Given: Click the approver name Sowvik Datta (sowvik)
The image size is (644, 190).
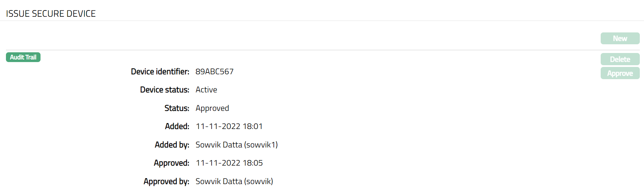Looking at the screenshot, I should tap(234, 181).
